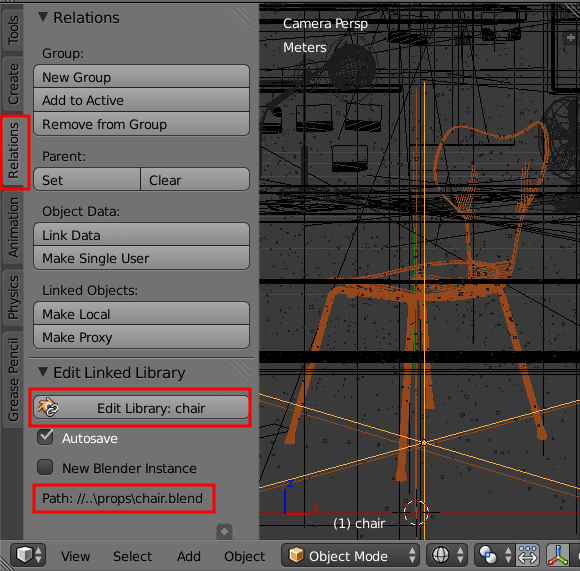
Task: Click the orange cube icon in the mode selector
Action: (296, 555)
